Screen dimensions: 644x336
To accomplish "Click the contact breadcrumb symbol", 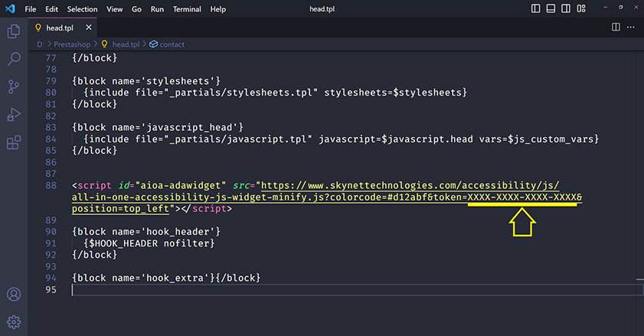I will click(172, 44).
